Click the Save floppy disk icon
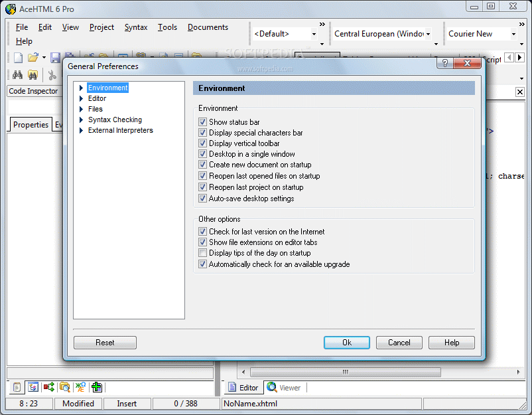Image resolution: width=532 pixels, height=415 pixels. click(55, 58)
